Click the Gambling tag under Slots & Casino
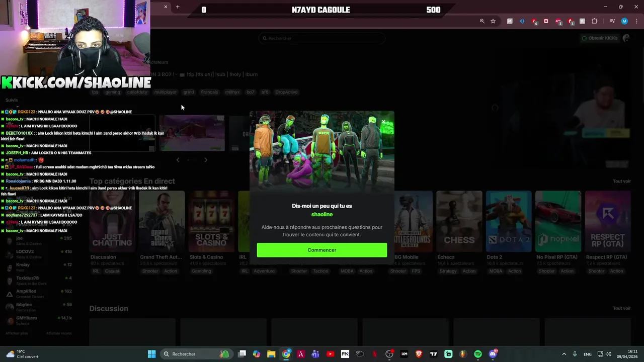 tap(201, 271)
